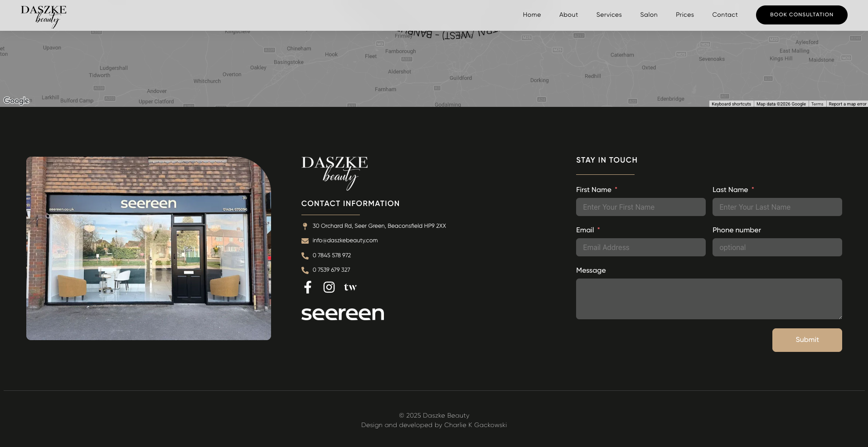Open the Facebook social icon
This screenshot has width=868, height=447.
pyautogui.click(x=308, y=287)
